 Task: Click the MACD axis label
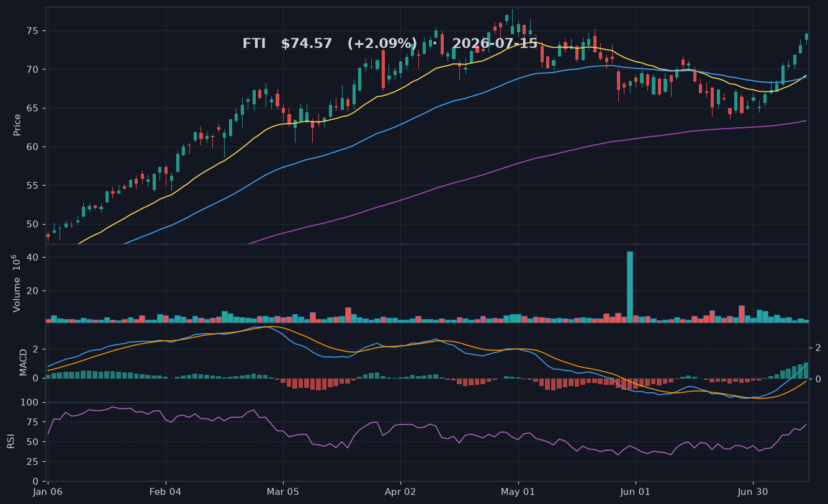pos(24,362)
